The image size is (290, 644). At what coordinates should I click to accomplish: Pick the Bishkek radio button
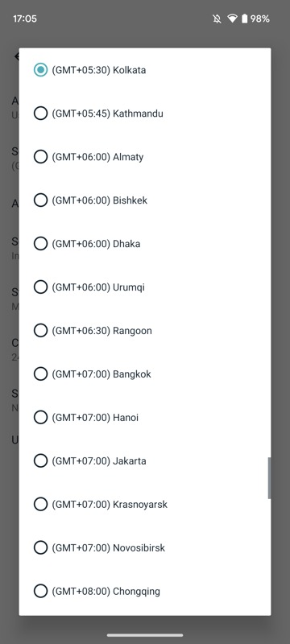pyautogui.click(x=40, y=200)
